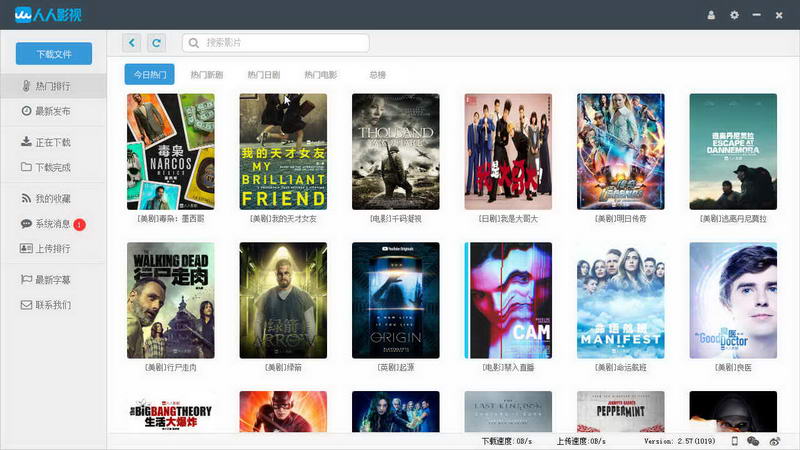Screen dimensions: 800x450
Task: Minimize the 人人影视 window
Action: 757,15
